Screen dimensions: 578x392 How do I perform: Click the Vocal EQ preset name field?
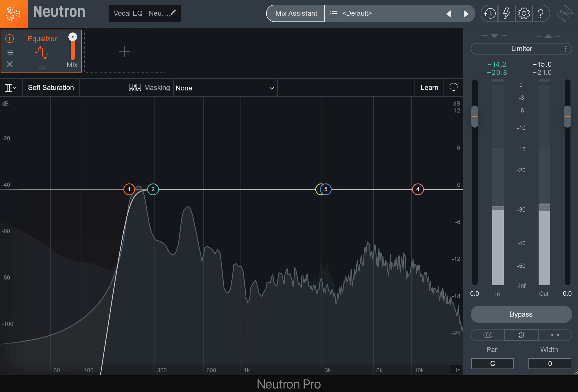(x=145, y=13)
